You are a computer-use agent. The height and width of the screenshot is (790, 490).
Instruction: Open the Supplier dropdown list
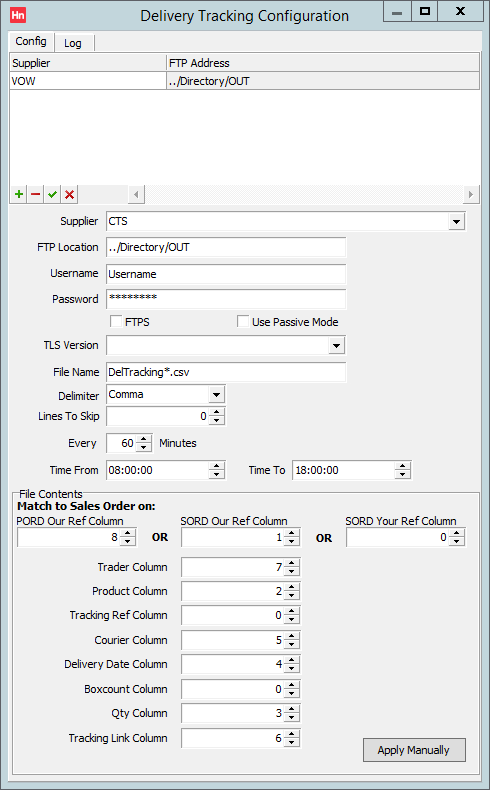coord(456,221)
